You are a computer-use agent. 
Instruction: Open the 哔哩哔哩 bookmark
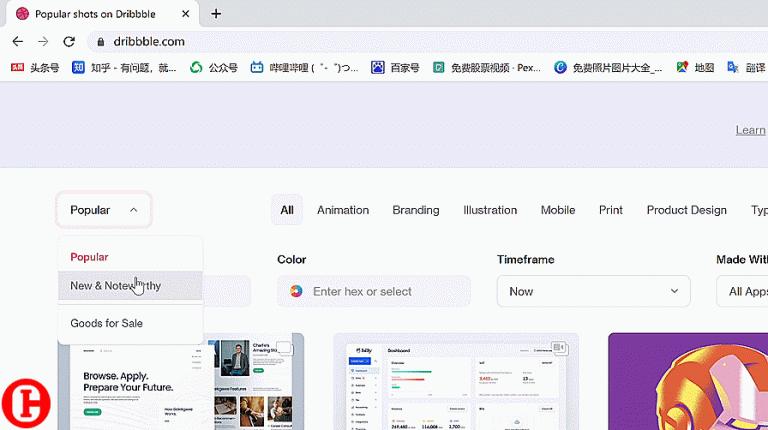click(304, 68)
